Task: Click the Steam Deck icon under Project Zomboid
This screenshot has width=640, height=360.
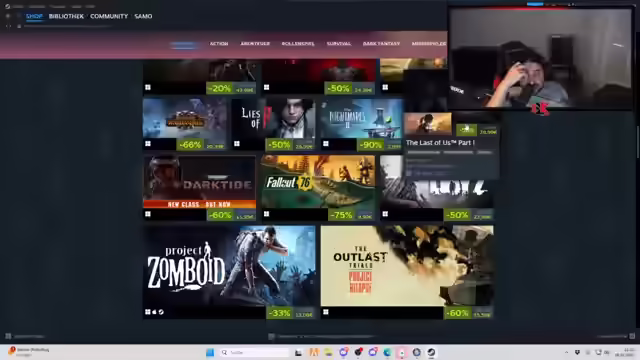Action: (161, 312)
